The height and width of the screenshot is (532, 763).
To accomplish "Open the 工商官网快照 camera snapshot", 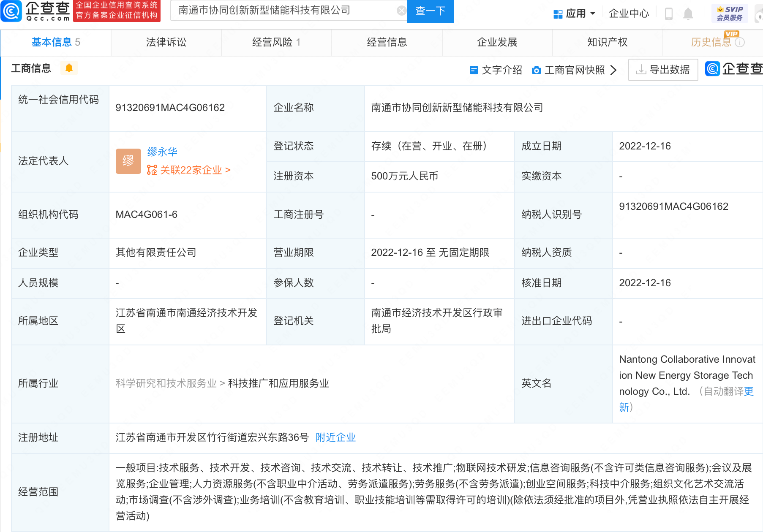I will point(569,70).
